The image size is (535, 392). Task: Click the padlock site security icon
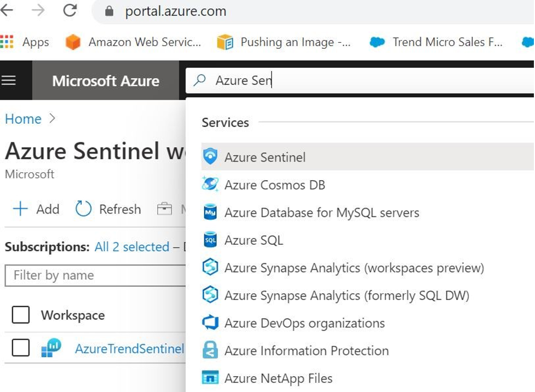[109, 11]
